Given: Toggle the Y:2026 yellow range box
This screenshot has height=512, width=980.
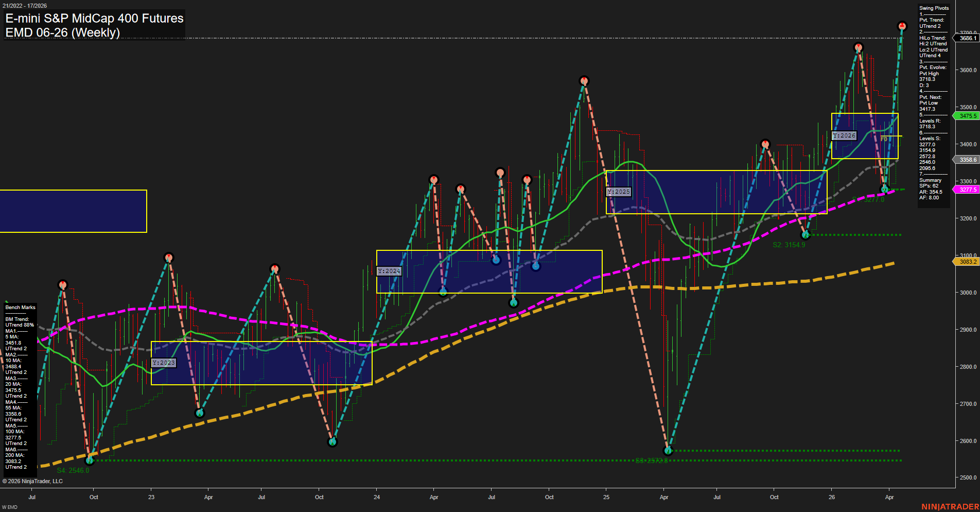Looking at the screenshot, I should coord(844,135).
